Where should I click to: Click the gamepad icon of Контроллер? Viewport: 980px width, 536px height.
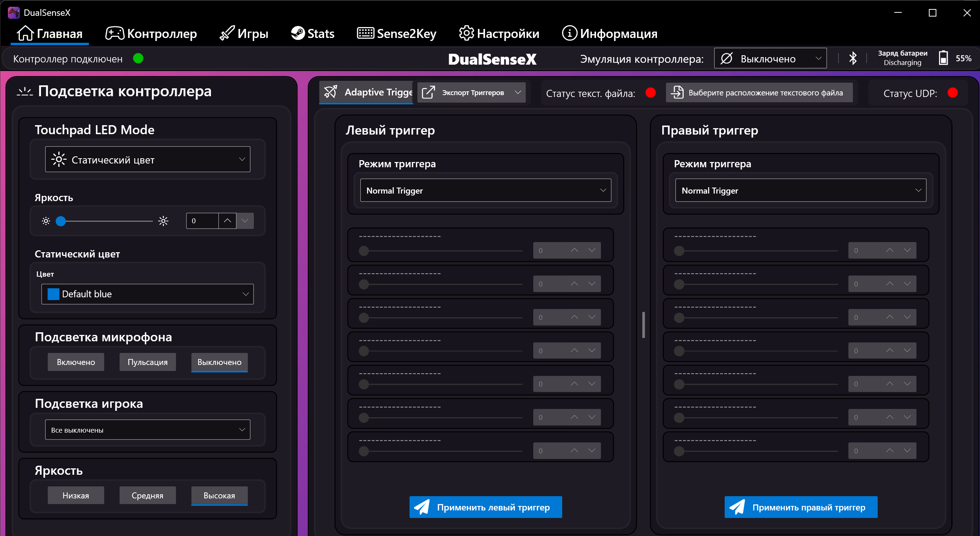click(x=115, y=33)
